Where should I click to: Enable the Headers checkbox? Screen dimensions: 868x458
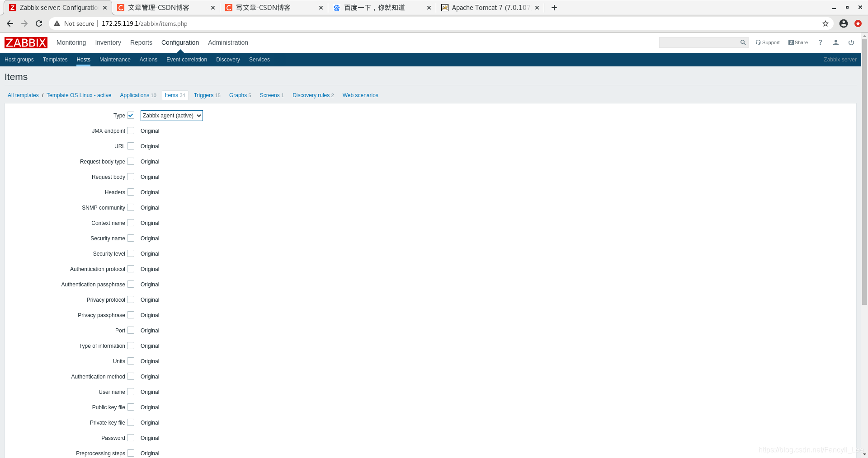click(x=131, y=192)
